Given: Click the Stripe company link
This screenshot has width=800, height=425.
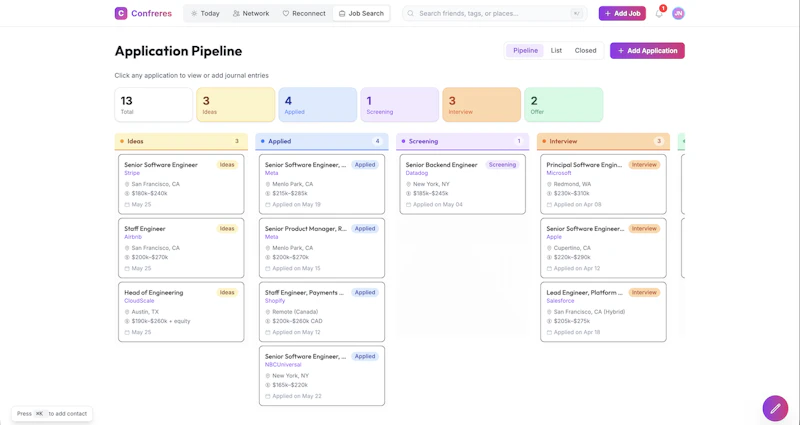Looking at the screenshot, I should click(132, 173).
